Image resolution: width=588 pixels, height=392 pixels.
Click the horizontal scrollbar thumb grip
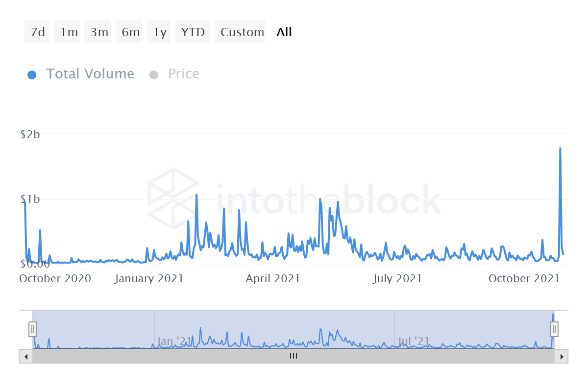[294, 356]
